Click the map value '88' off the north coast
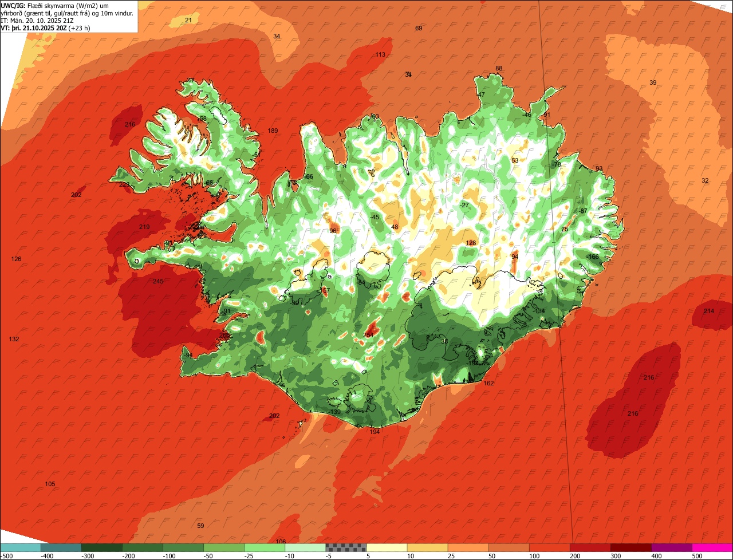The image size is (733, 560). 499,69
